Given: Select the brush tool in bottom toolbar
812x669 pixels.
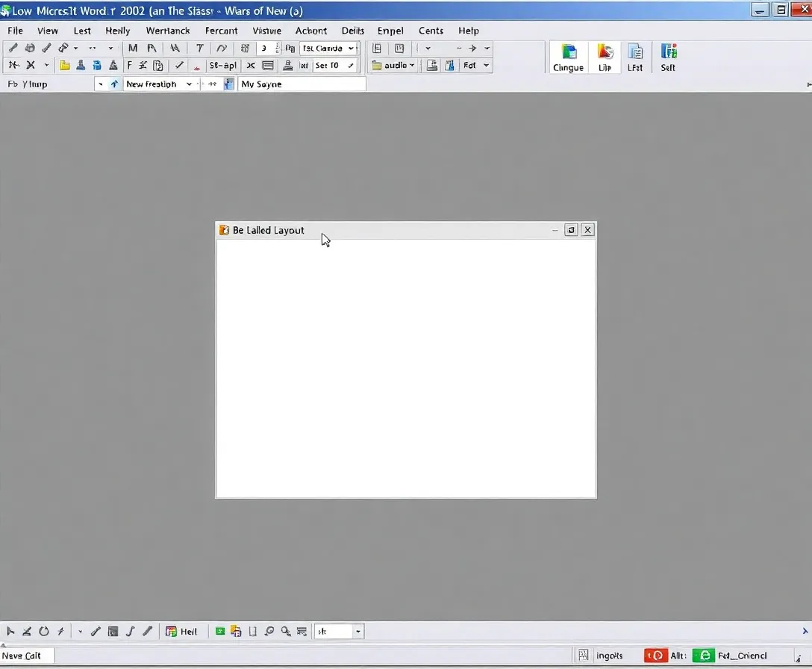Looking at the screenshot, I should click(x=96, y=631).
